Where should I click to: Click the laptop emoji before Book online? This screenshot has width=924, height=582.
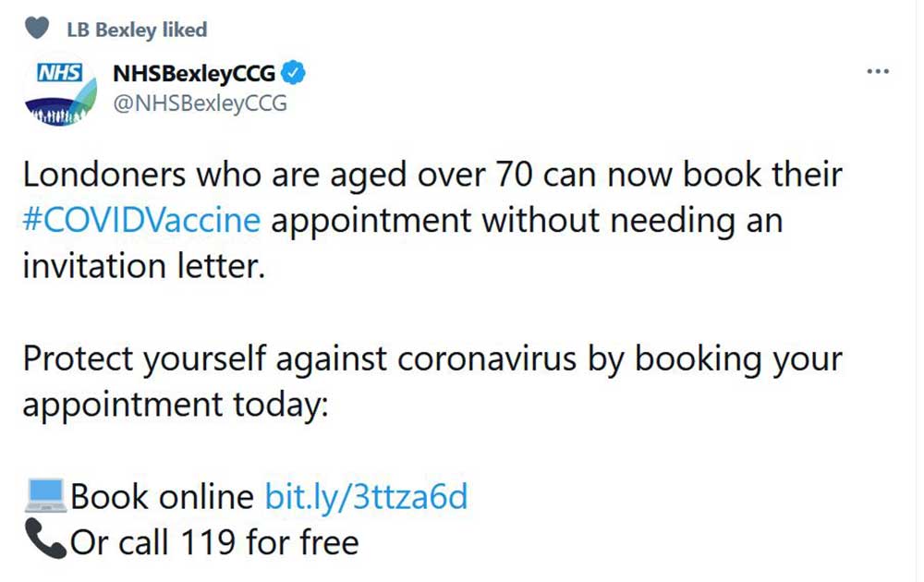(45, 497)
